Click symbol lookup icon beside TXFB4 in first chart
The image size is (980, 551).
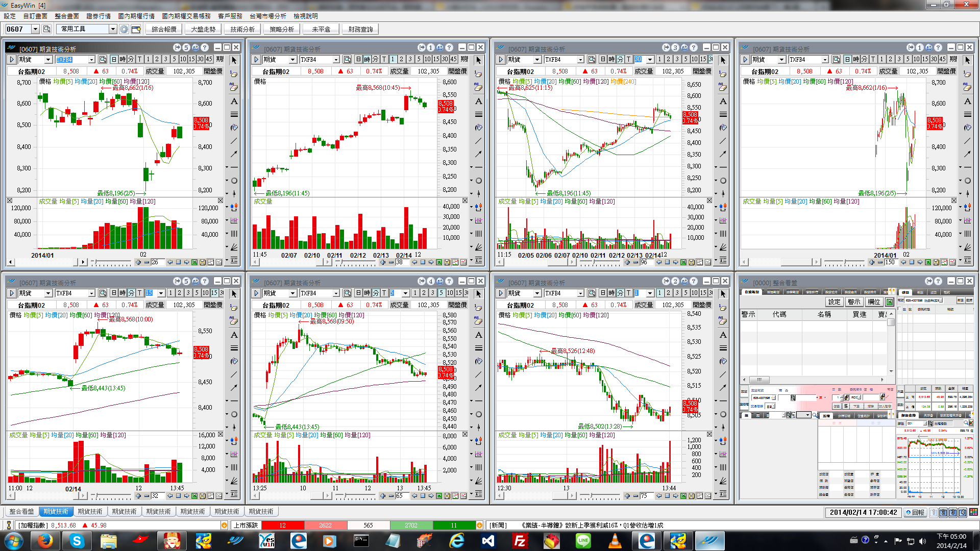103,60
